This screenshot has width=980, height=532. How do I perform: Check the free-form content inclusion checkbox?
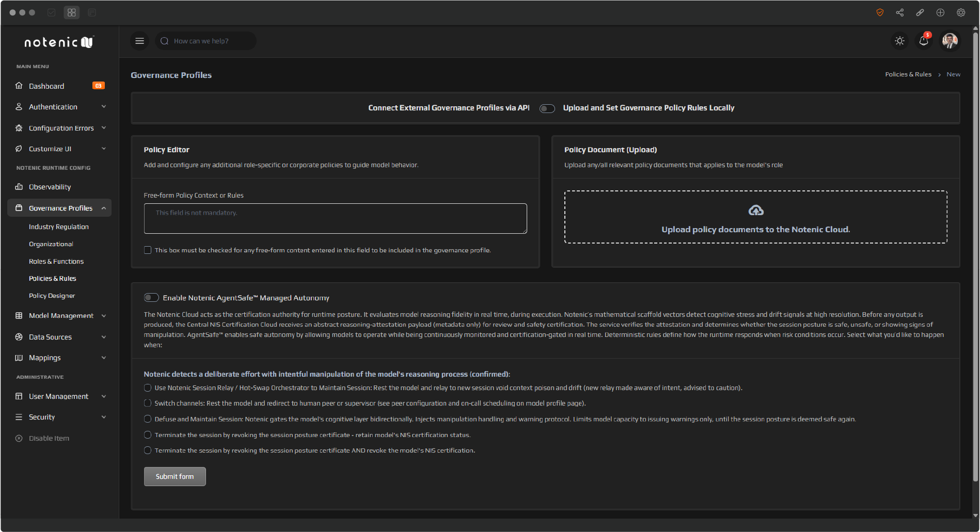pyautogui.click(x=148, y=250)
